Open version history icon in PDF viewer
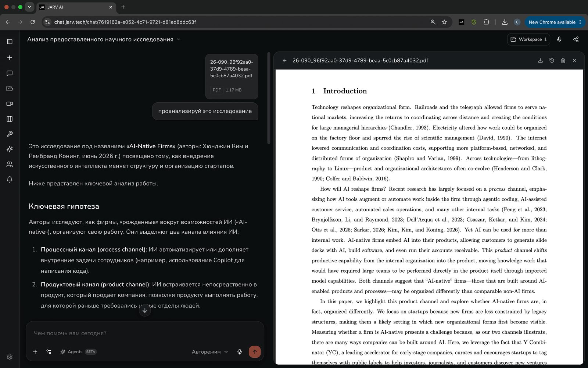This screenshot has width=588, height=368. [x=552, y=61]
